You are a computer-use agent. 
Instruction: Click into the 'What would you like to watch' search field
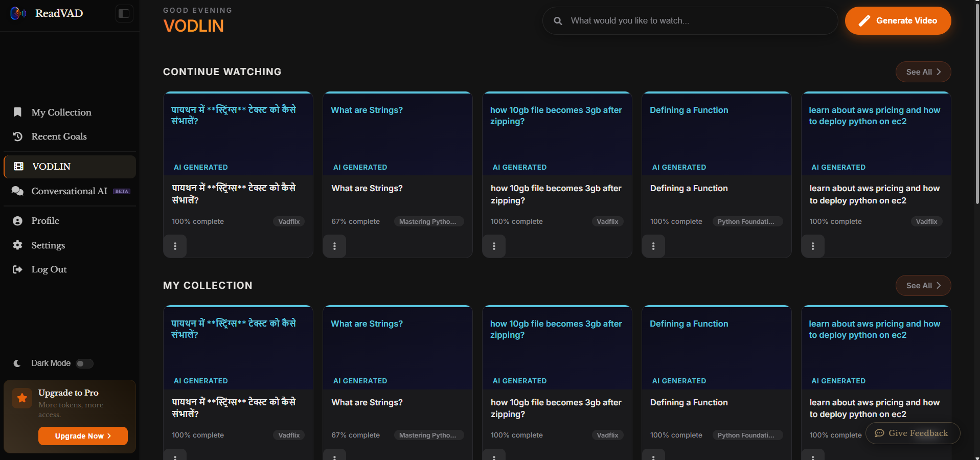(690, 21)
